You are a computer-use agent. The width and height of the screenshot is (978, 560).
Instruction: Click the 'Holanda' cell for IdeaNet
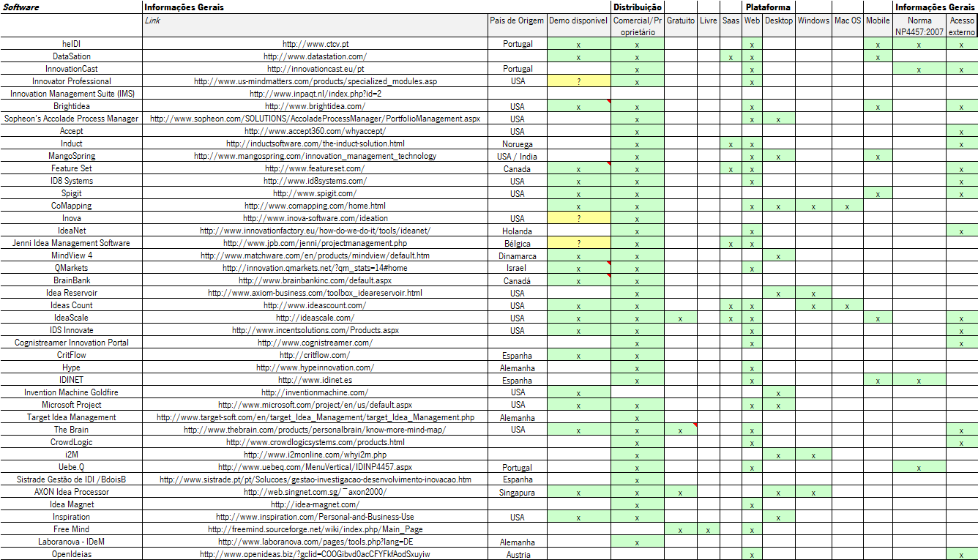(x=518, y=231)
